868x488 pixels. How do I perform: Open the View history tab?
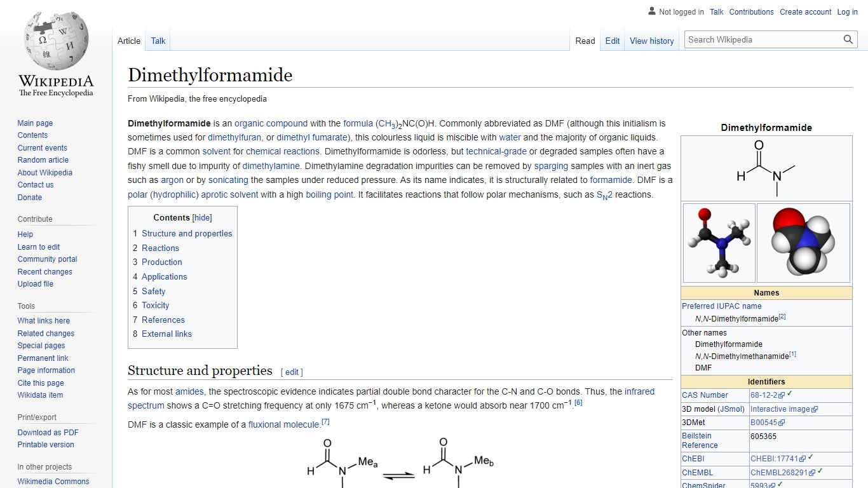tap(651, 41)
